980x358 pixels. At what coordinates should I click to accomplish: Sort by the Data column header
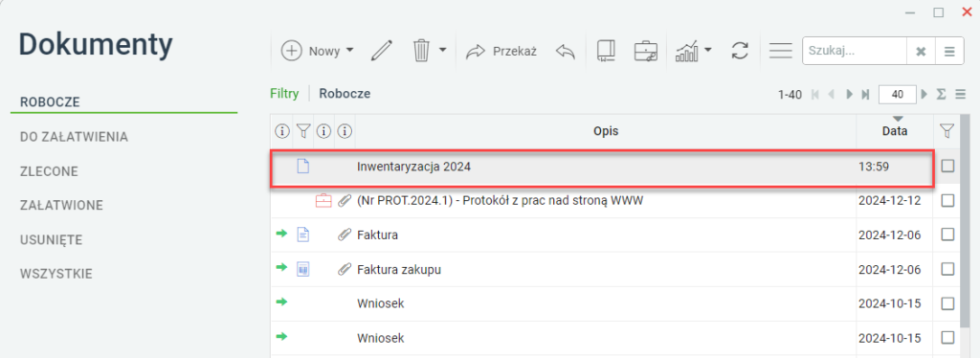[895, 131]
